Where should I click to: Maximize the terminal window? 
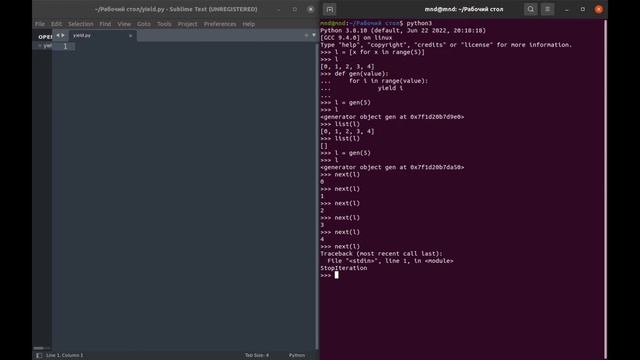[582, 9]
